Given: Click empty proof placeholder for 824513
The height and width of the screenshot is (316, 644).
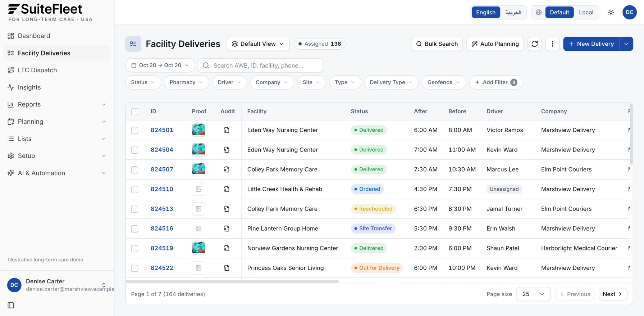Looking at the screenshot, I should pos(198,209).
